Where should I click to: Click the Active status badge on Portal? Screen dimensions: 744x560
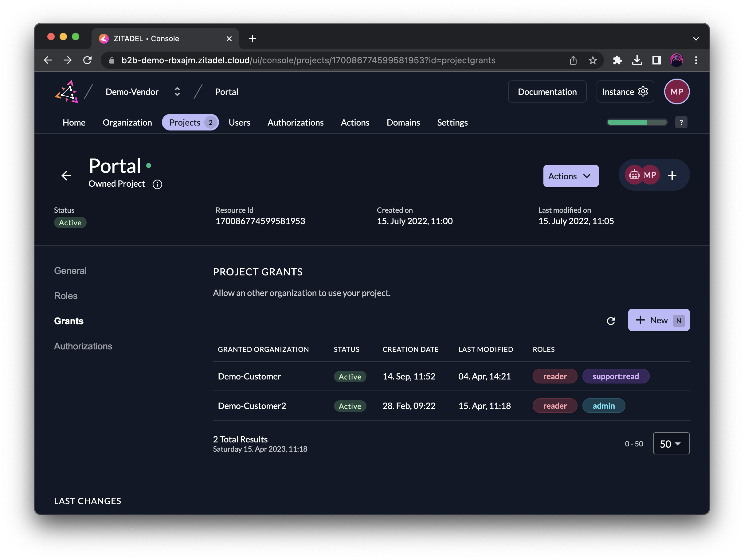pyautogui.click(x=70, y=222)
